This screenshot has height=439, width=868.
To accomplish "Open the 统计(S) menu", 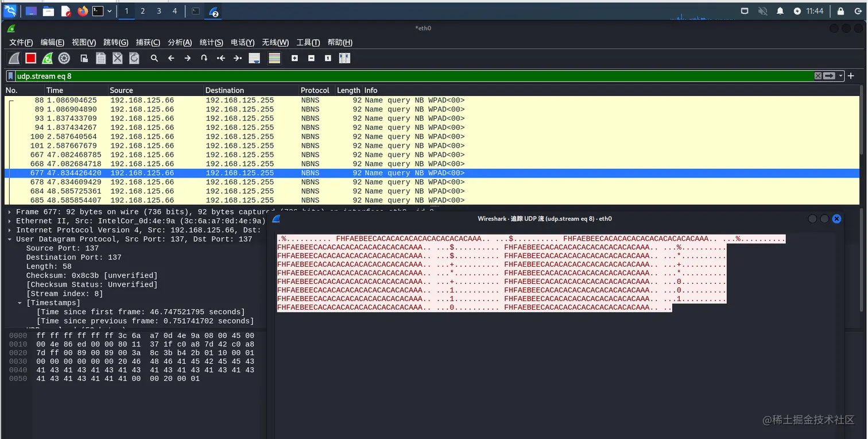I will click(x=211, y=43).
